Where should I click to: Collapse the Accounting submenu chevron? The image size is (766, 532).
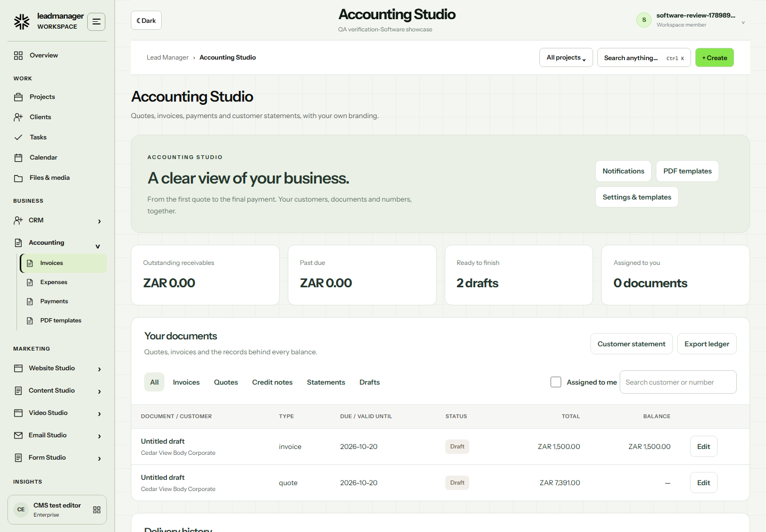[98, 246]
